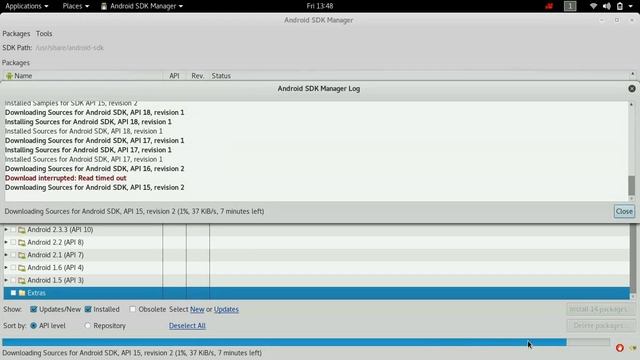
Task: Check the Android 1.5 (API 3) checkbox
Action: pyautogui.click(x=13, y=280)
